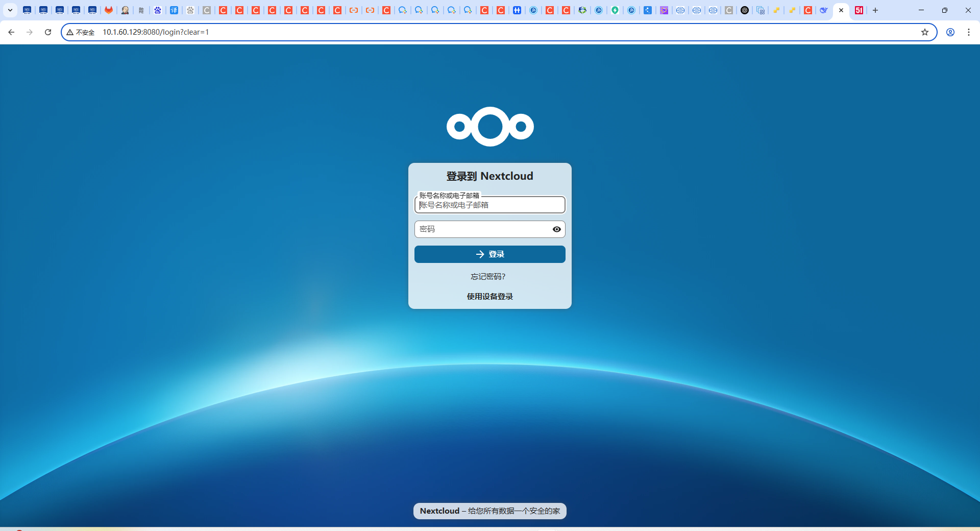Switch to the blue translate tab
Screen dimensions: 980x531
click(174, 10)
